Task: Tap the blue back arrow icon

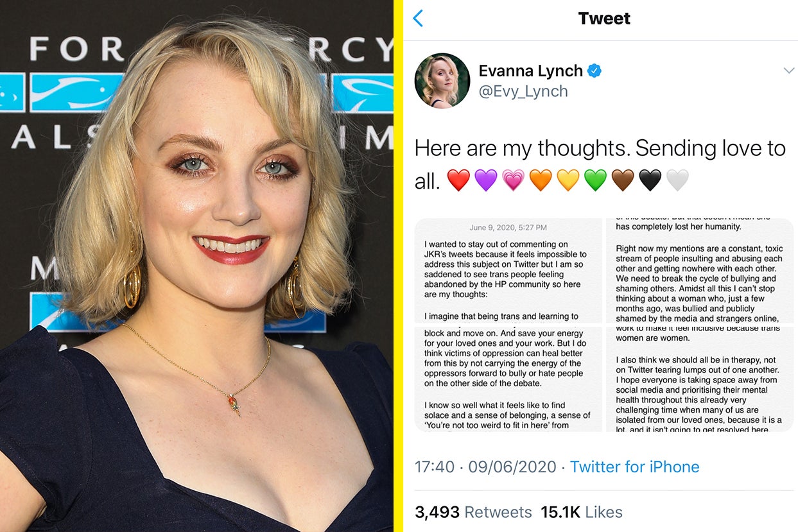Action: (x=418, y=18)
